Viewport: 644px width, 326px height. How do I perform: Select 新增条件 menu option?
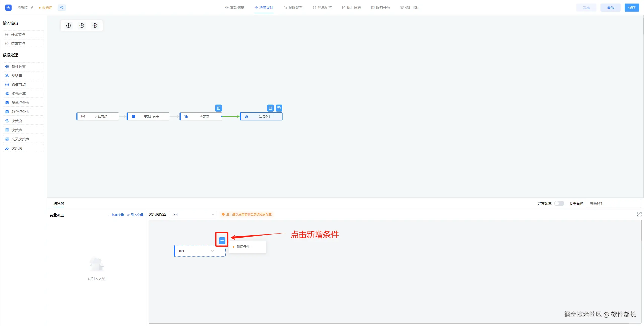243,247
